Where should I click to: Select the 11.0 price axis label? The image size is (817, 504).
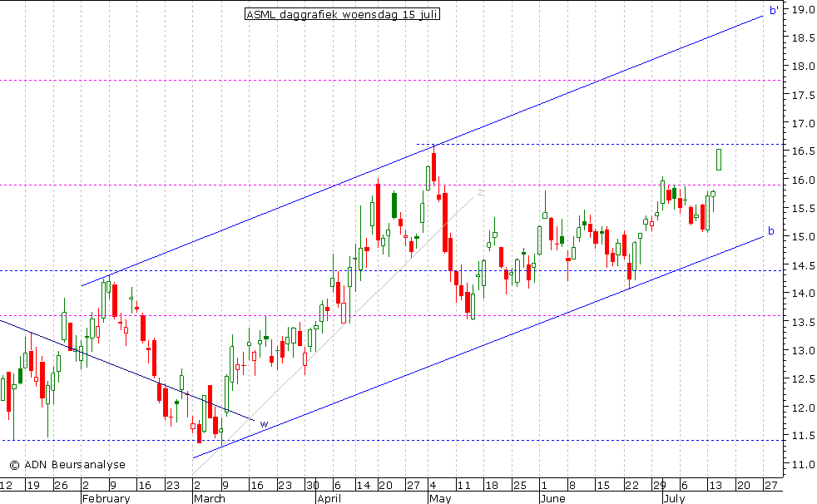803,464
